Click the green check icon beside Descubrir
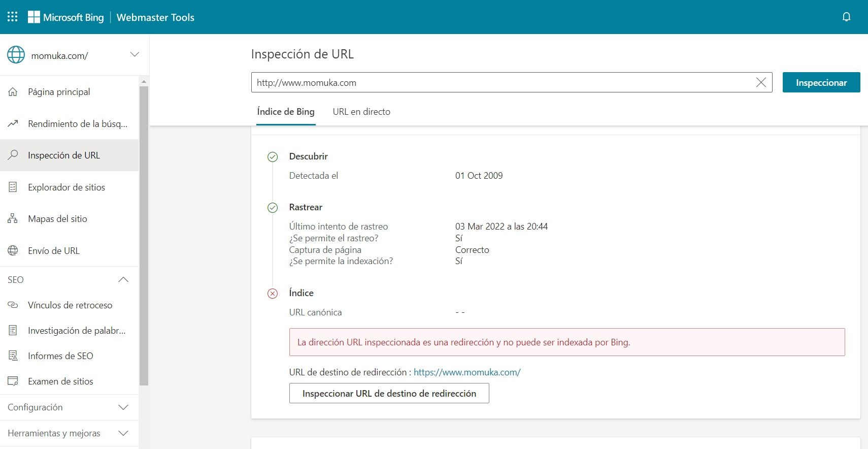Image resolution: width=868 pixels, height=449 pixels. pos(273,157)
